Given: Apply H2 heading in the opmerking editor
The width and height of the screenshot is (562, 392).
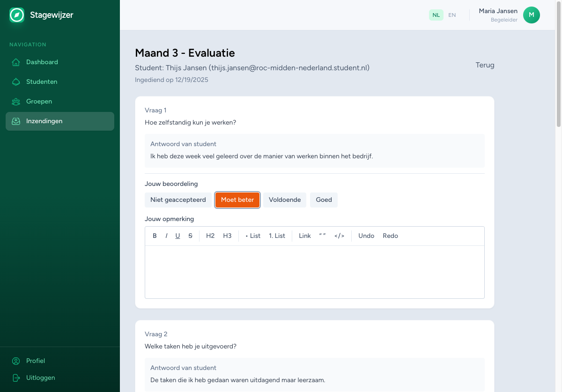Looking at the screenshot, I should (210, 236).
